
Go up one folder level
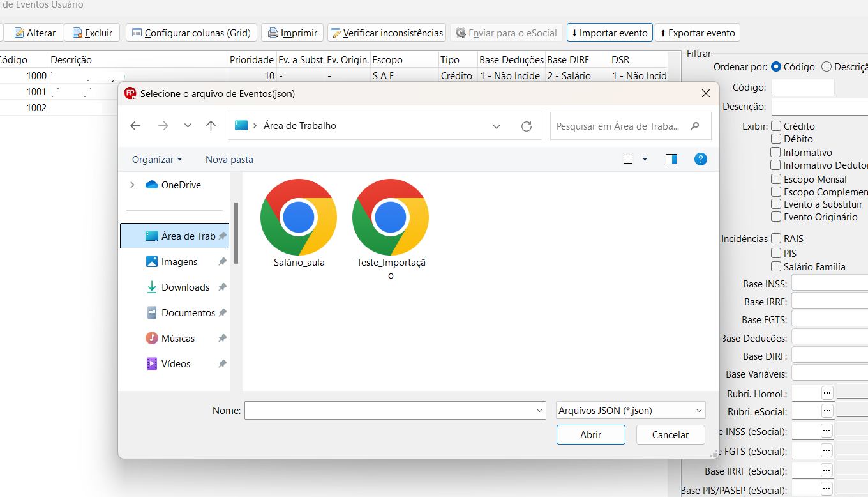211,126
